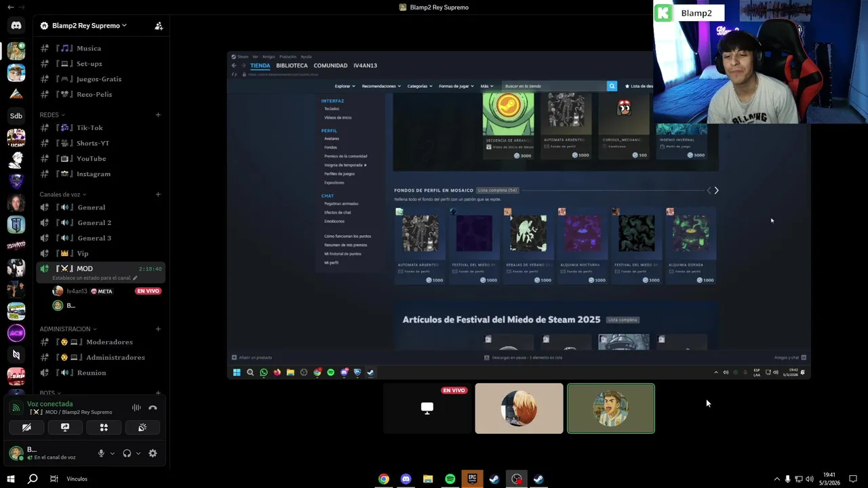Open microphone input options arrow
Image resolution: width=868 pixels, height=488 pixels.
[x=112, y=453]
